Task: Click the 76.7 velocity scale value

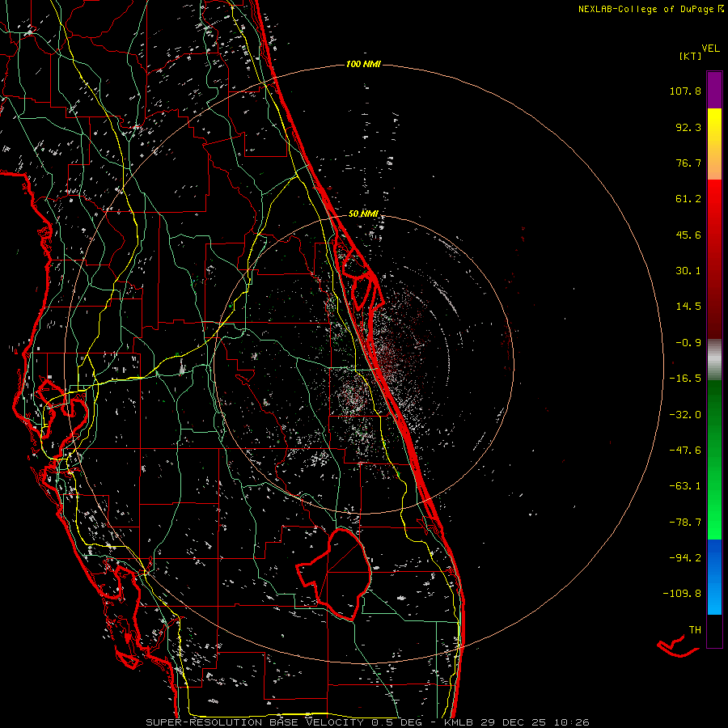Action: (688, 163)
